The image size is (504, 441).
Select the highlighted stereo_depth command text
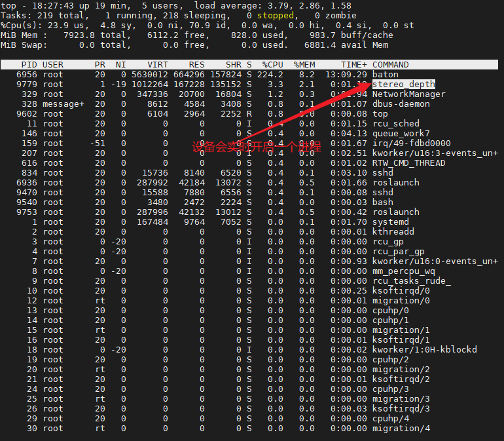point(404,85)
